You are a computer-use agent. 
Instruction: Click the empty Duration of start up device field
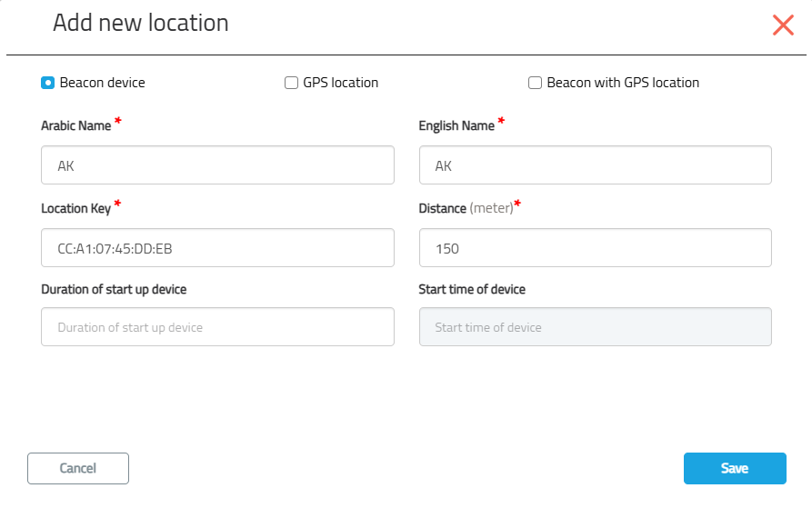(217, 327)
